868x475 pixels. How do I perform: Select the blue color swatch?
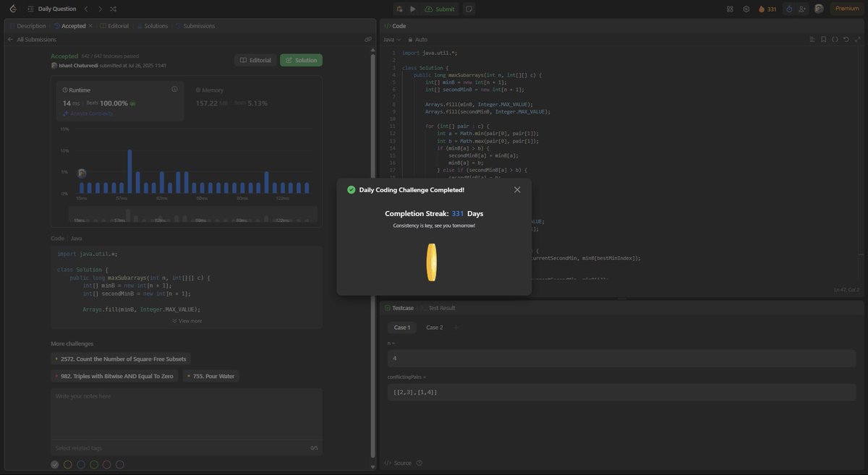click(81, 464)
